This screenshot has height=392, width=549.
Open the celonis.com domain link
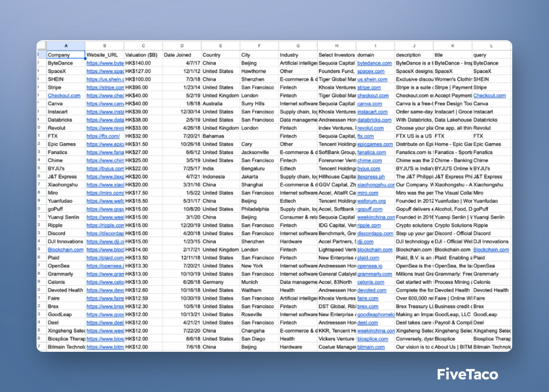coord(370,282)
